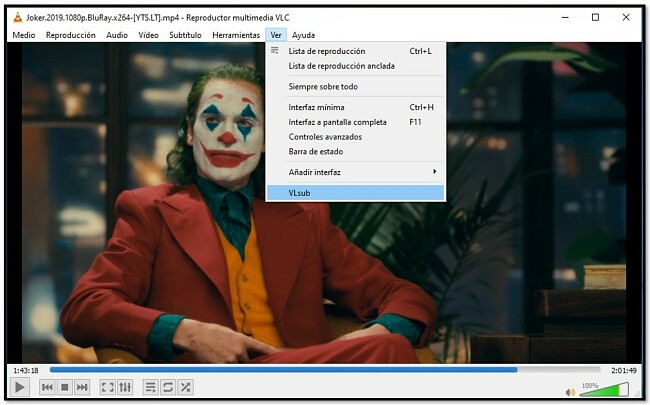Stop playback with the stop button
The image size is (650, 405).
(65, 387)
